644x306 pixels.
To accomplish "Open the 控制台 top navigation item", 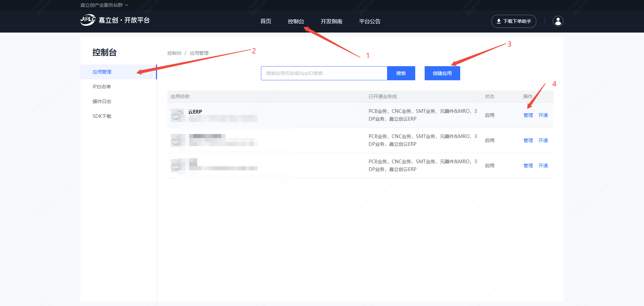I will [296, 21].
